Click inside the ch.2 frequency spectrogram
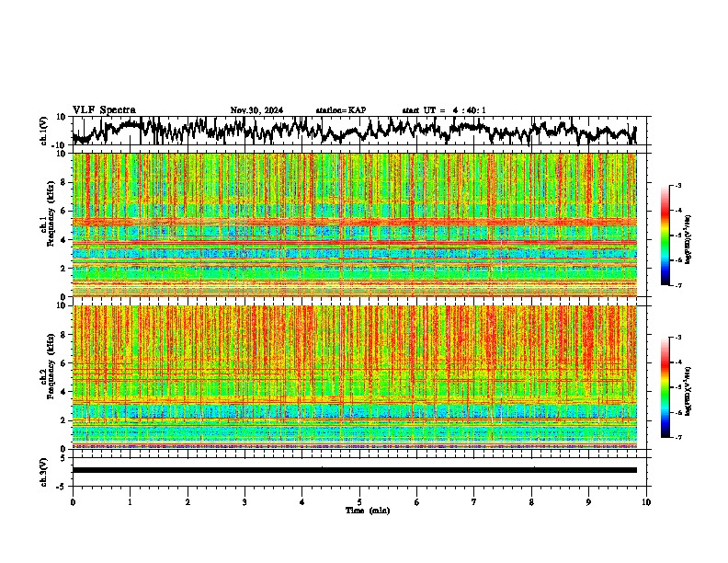 pos(354,377)
